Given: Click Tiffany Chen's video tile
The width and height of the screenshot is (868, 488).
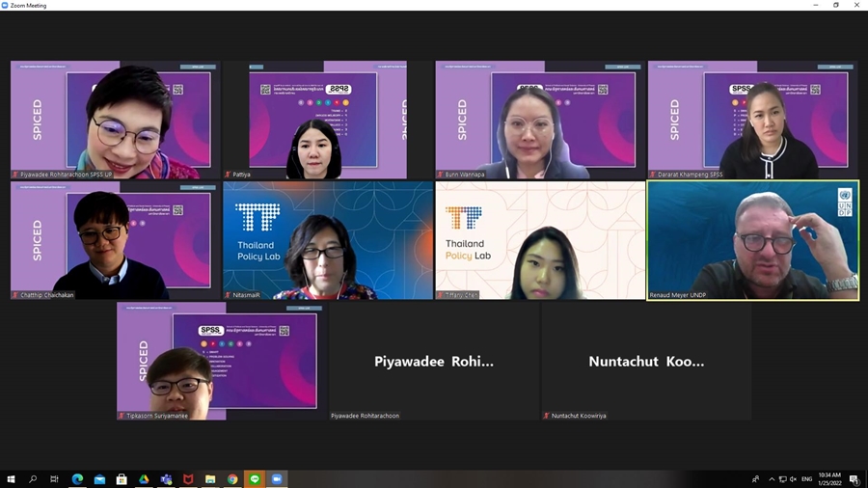Looking at the screenshot, I should pos(540,240).
